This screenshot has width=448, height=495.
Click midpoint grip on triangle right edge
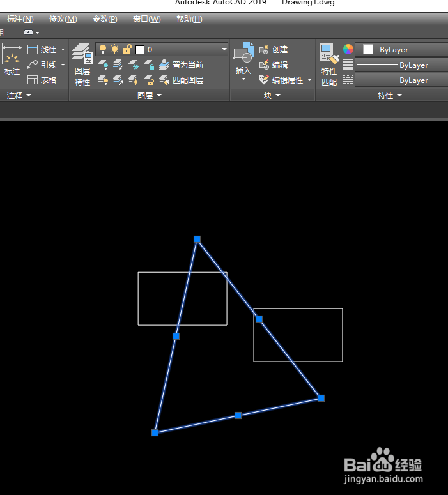(259, 319)
